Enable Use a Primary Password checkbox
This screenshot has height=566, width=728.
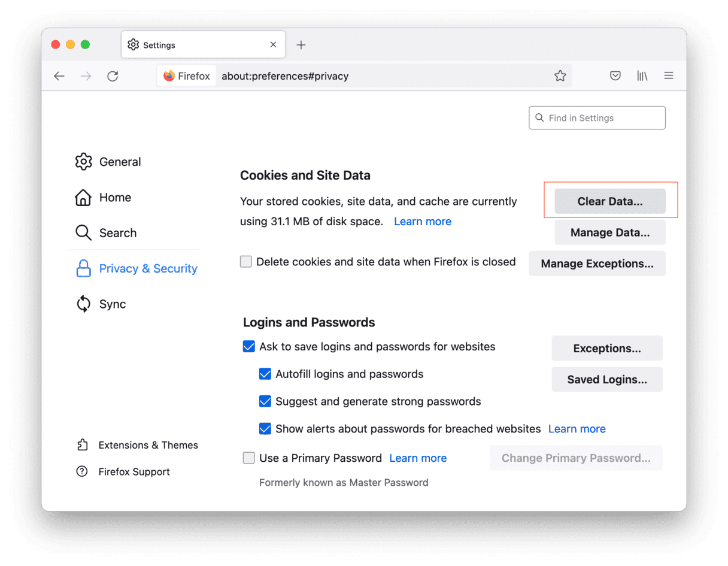[x=249, y=458]
